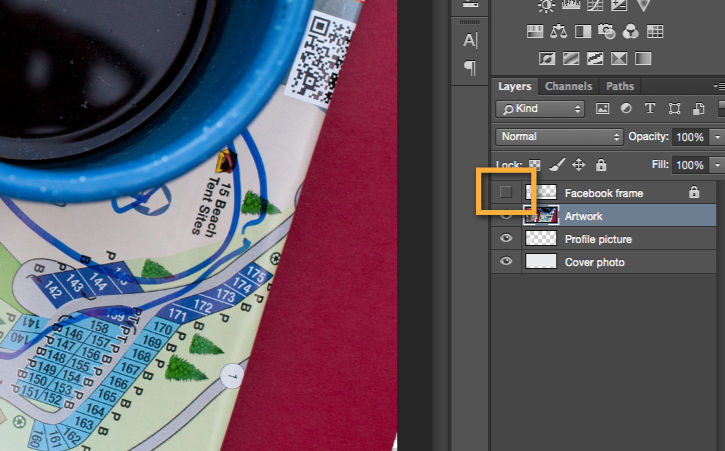
Task: Add a Gradient Map adjustment
Action: (643, 59)
